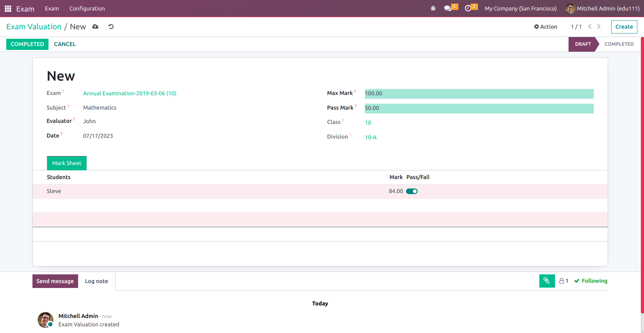This screenshot has width=644, height=333.
Task: Select the Mark Sheet tab
Action: 67,163
